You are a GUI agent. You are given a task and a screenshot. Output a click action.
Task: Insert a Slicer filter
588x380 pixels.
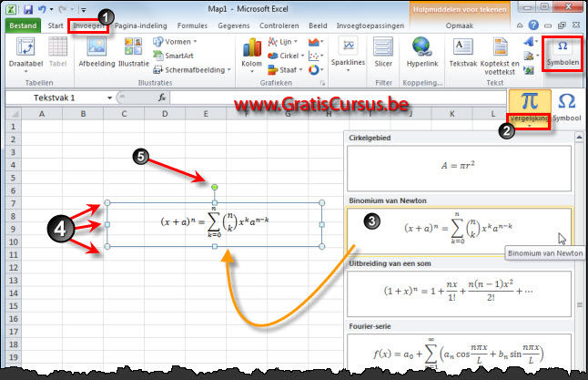click(x=383, y=53)
